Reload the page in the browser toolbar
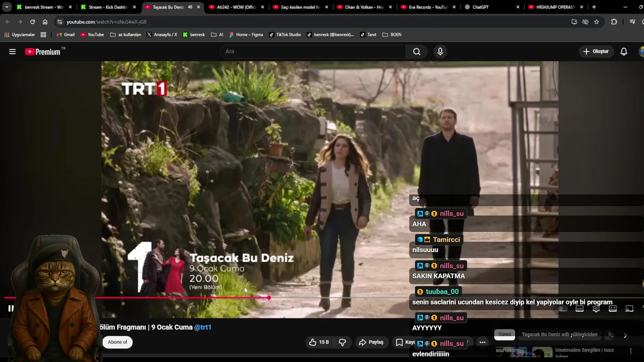Image resolution: width=644 pixels, height=362 pixels. pyautogui.click(x=33, y=22)
